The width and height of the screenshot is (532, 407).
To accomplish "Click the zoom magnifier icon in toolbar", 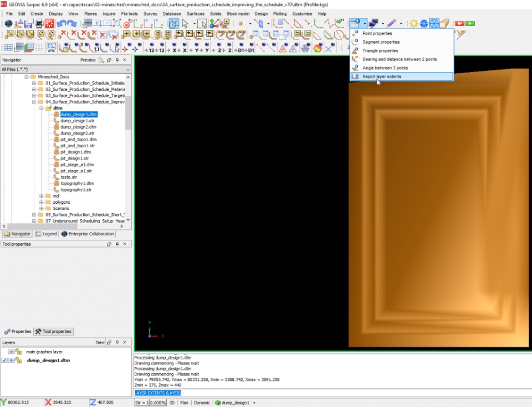I will pyautogui.click(x=117, y=24).
